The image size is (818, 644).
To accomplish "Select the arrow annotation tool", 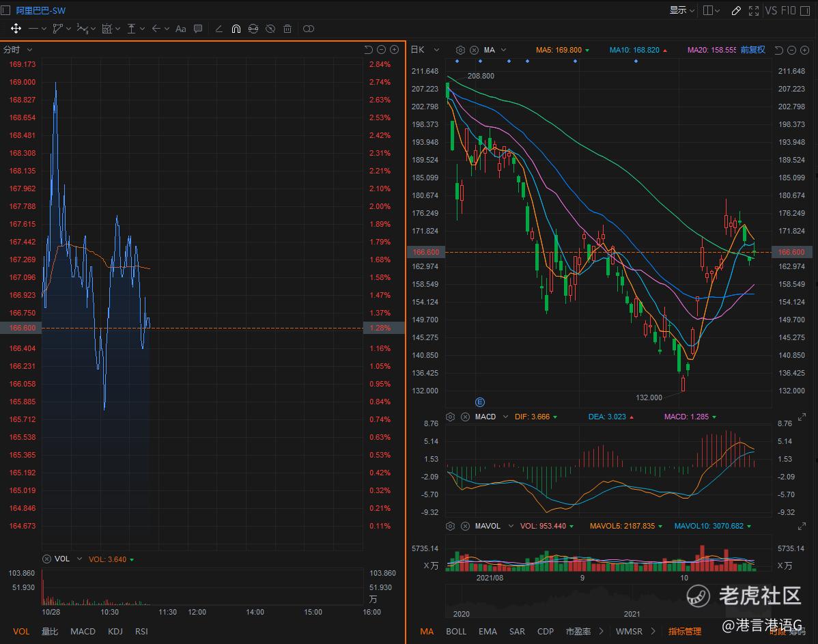I will [156, 29].
